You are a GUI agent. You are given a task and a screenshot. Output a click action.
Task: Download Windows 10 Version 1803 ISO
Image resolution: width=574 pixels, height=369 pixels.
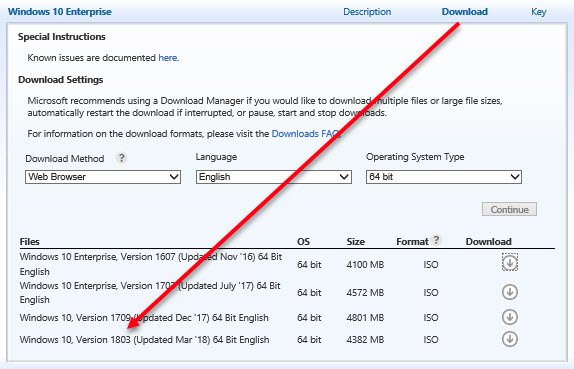[510, 339]
